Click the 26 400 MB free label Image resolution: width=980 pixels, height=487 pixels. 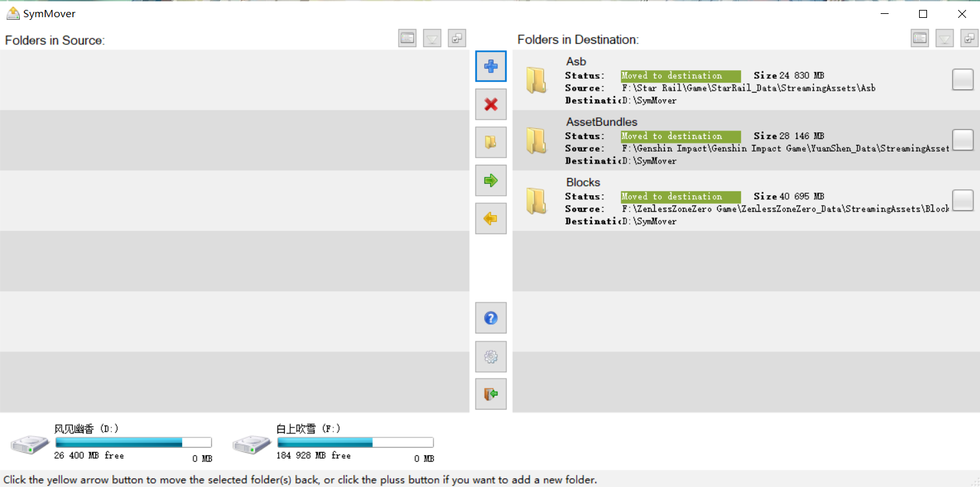click(89, 456)
